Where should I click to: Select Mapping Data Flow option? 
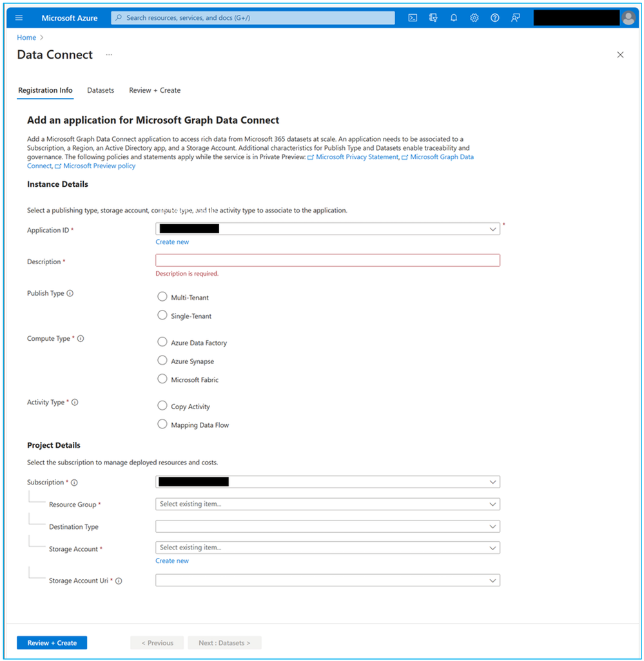click(162, 424)
